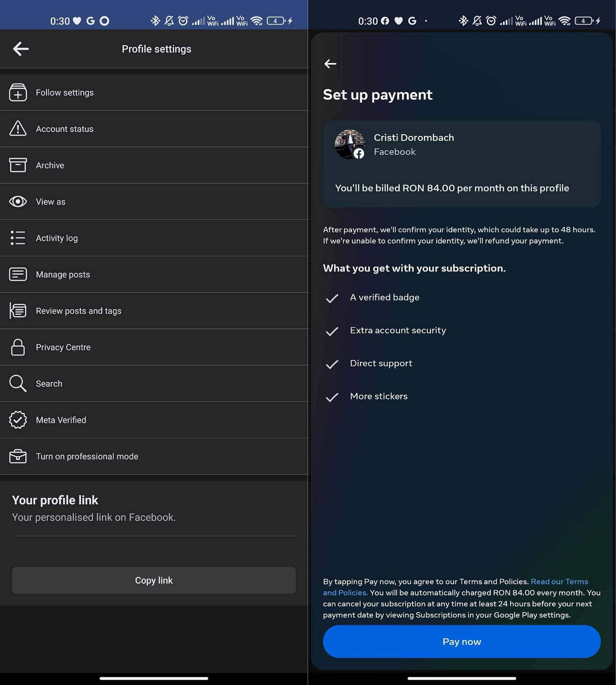Screen dimensions: 616x685
Task: Tap checkmark beside Extra account security
Action: [x=332, y=331]
